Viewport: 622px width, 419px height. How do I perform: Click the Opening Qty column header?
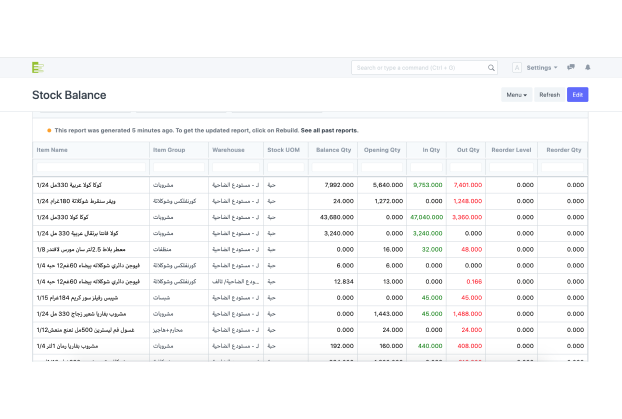coord(384,149)
